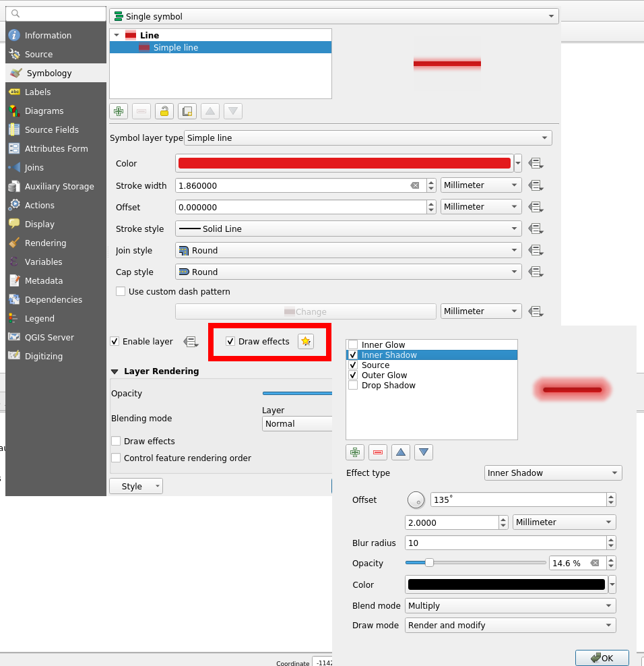Image resolution: width=644 pixels, height=666 pixels.
Task: Select the Simple line layer row
Action: pyautogui.click(x=220, y=47)
